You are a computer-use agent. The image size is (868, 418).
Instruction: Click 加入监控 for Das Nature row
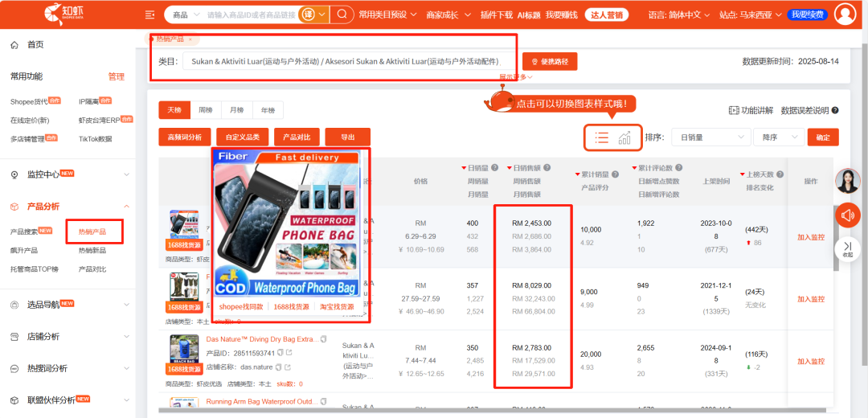[x=811, y=361]
